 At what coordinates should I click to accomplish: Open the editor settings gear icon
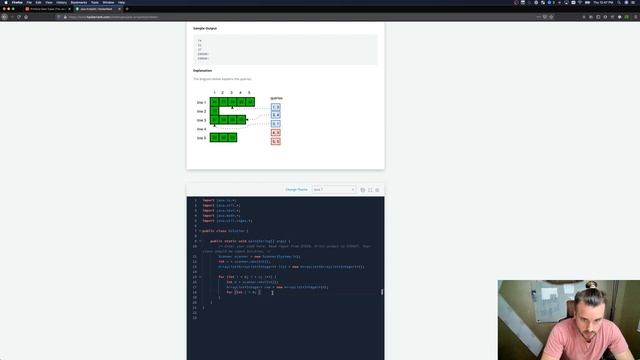[377, 190]
